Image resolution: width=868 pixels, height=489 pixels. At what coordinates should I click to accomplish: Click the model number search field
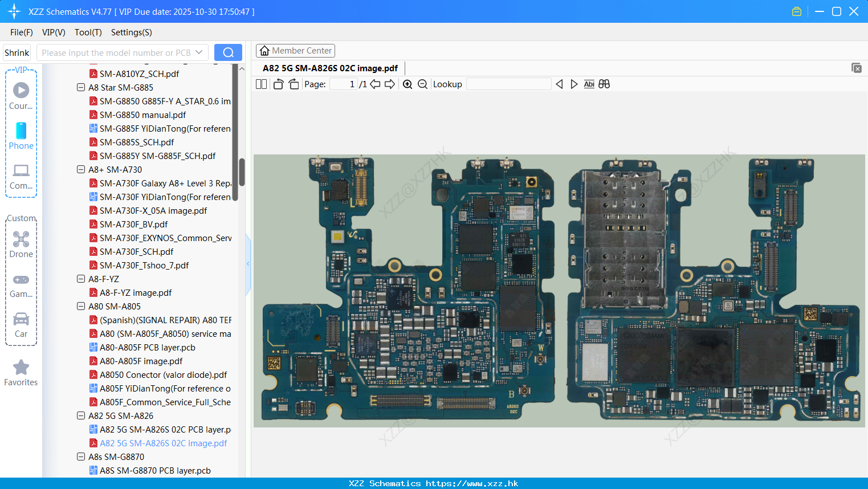click(x=116, y=52)
